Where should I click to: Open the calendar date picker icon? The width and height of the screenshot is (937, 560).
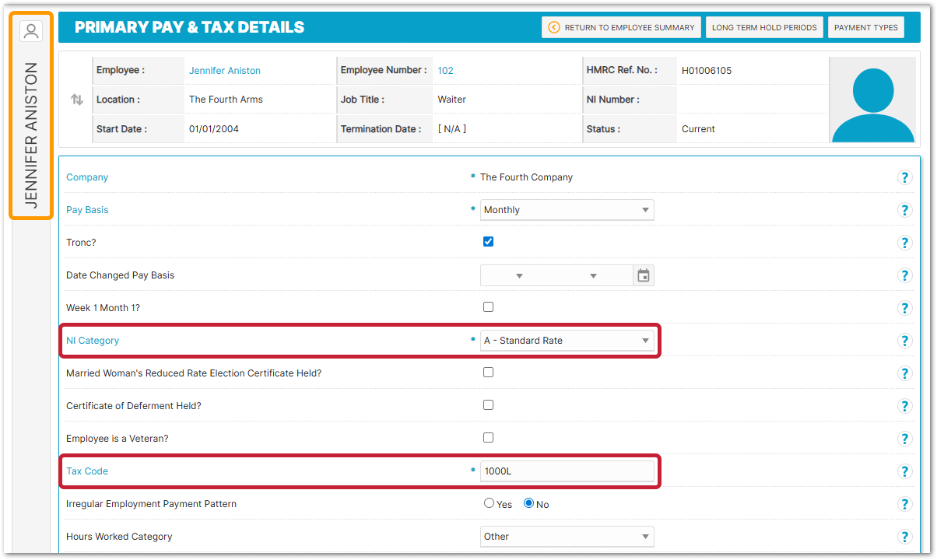click(x=643, y=275)
